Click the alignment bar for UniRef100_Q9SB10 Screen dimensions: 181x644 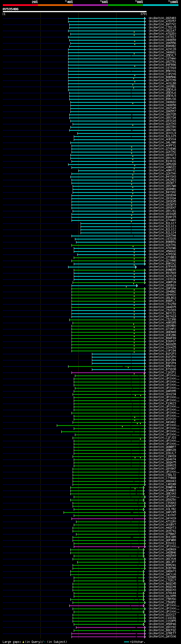[105, 286]
